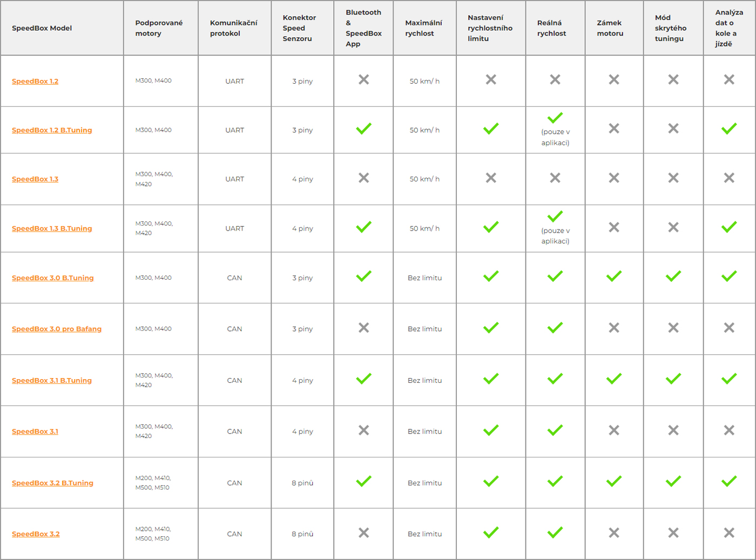Click Nastavení limitu checkmark for SpeedBox 3.0 pro Bafang

point(491,327)
